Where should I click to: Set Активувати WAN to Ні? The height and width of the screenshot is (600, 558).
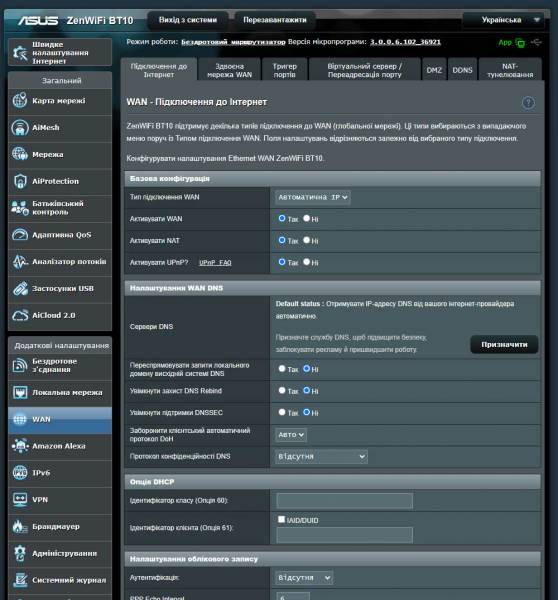[307, 218]
